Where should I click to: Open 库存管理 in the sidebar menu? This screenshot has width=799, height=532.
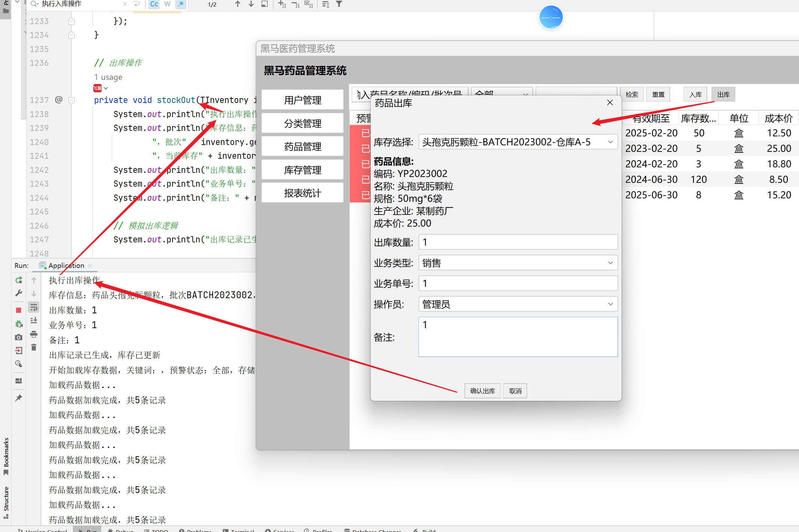(303, 170)
